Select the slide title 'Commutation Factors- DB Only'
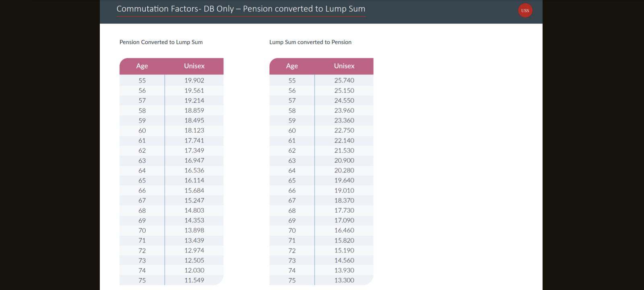The image size is (644, 290). [175, 9]
